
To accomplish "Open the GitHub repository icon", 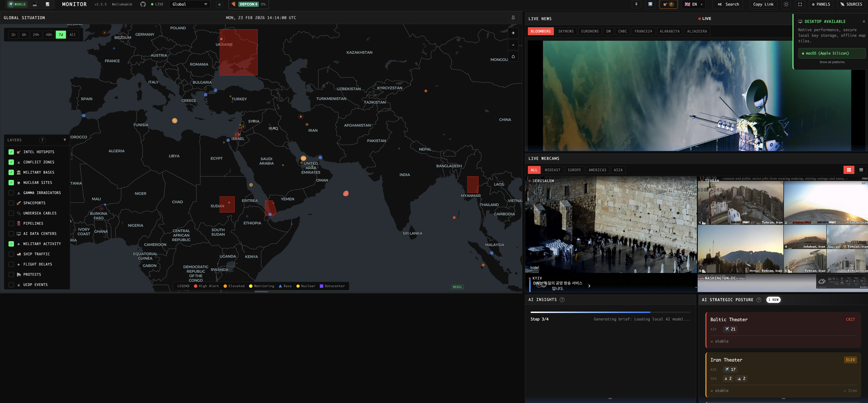I will [143, 4].
